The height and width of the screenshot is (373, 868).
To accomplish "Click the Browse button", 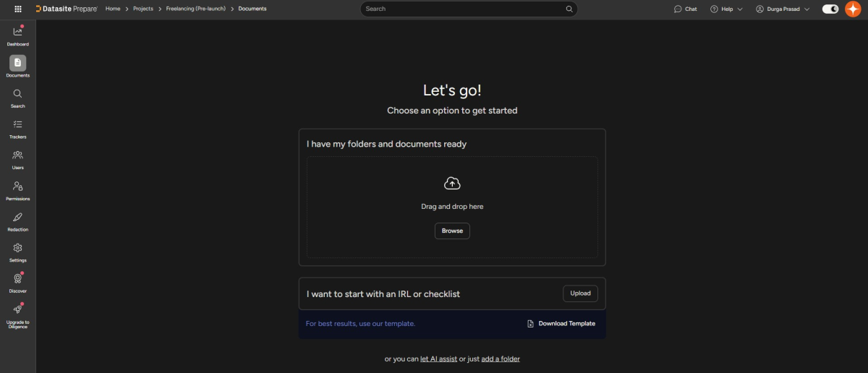I will 452,231.
